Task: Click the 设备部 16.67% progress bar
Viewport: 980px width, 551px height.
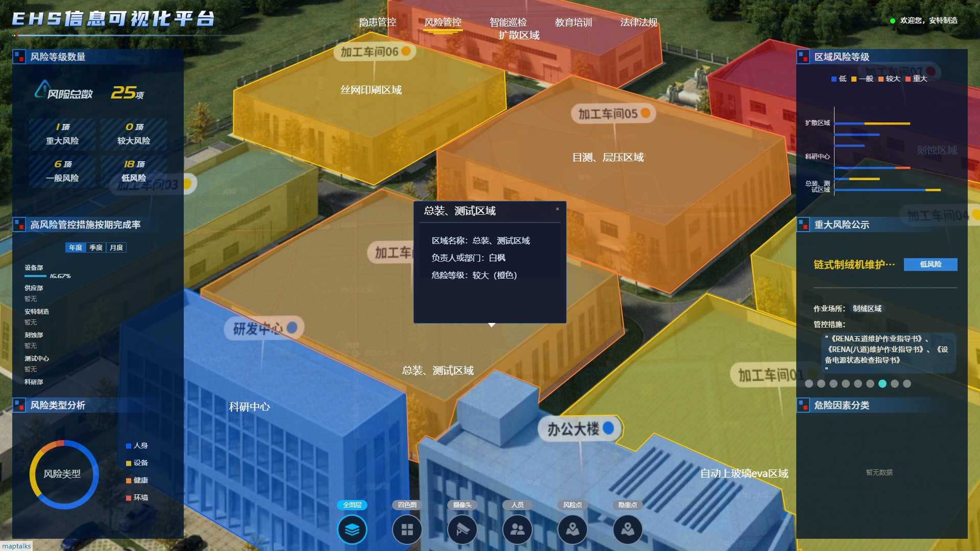Action: [x=35, y=276]
